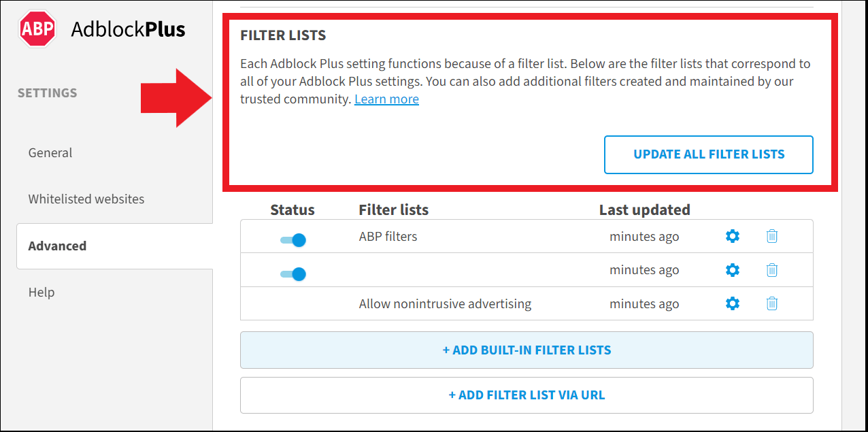Select the General settings section
868x432 pixels.
click(x=50, y=152)
